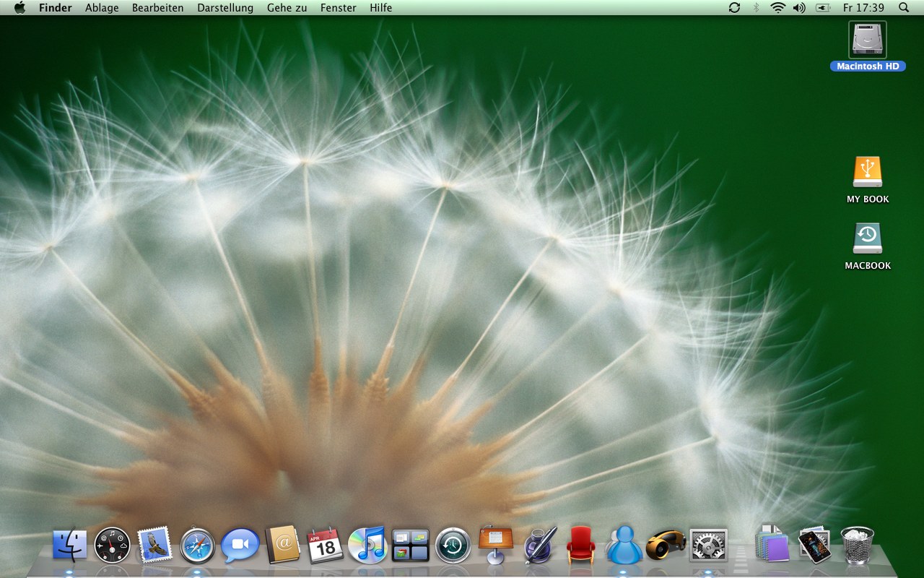Launch Safari from the Dock
The width and height of the screenshot is (924, 578).
(198, 545)
